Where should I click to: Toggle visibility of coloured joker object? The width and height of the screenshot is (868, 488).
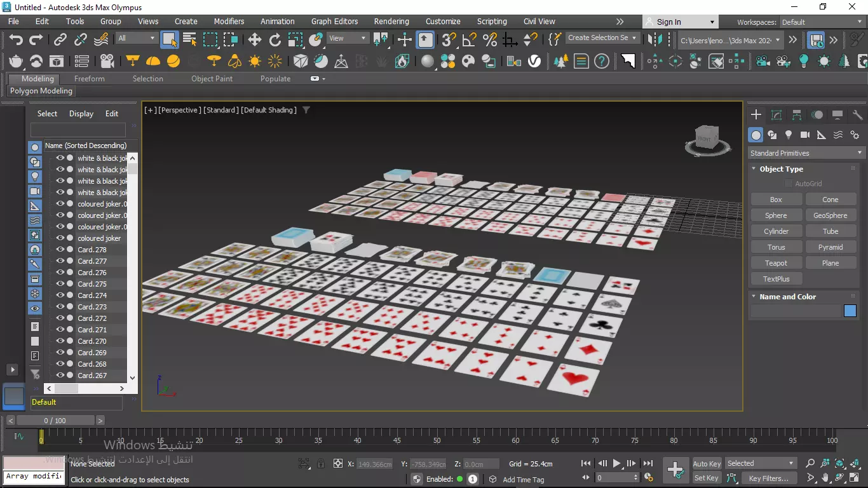(x=60, y=238)
